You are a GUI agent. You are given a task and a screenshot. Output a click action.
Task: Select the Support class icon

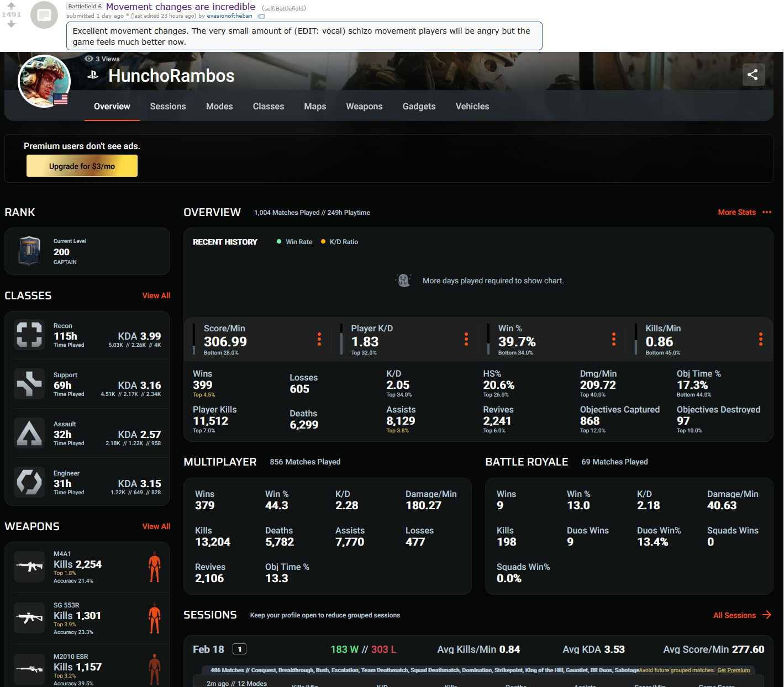[x=29, y=384]
